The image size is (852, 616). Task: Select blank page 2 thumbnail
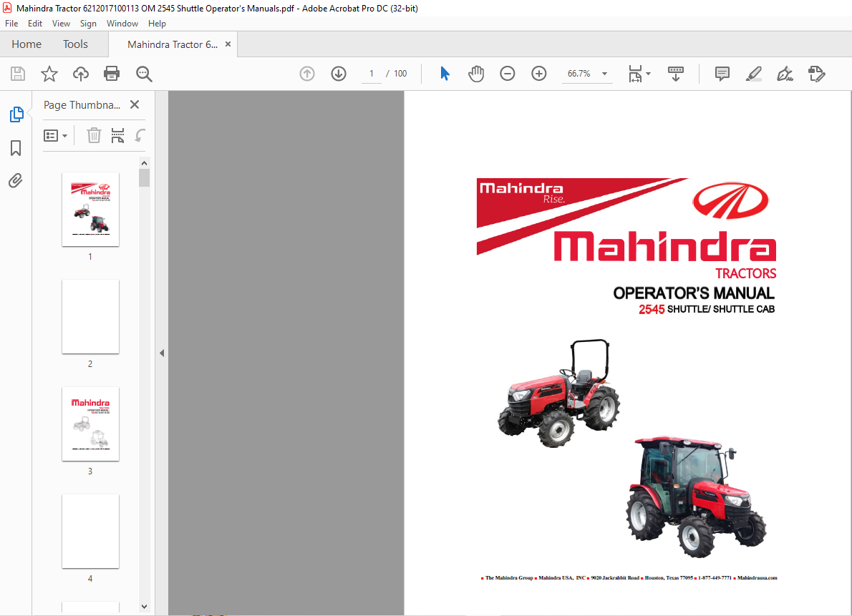pyautogui.click(x=90, y=317)
